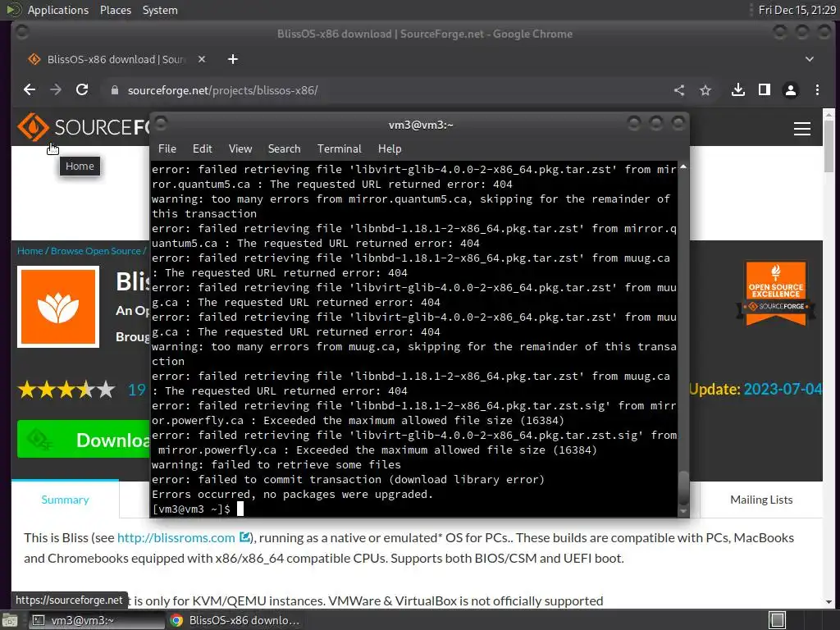Click the SourceForge logo
This screenshot has height=630, width=840.
tap(83, 127)
